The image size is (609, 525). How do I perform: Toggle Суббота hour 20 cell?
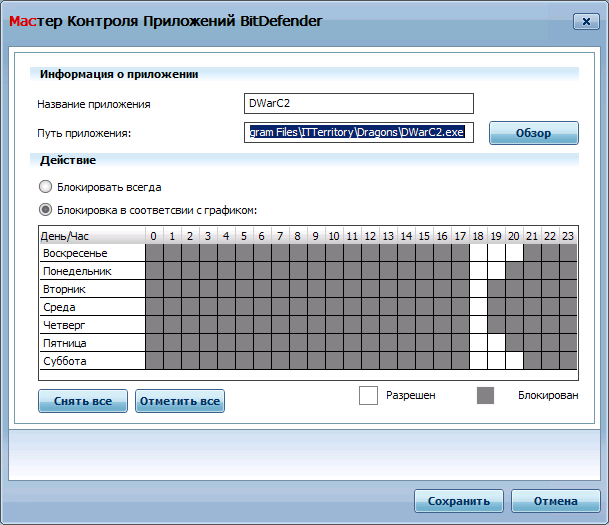click(x=514, y=361)
